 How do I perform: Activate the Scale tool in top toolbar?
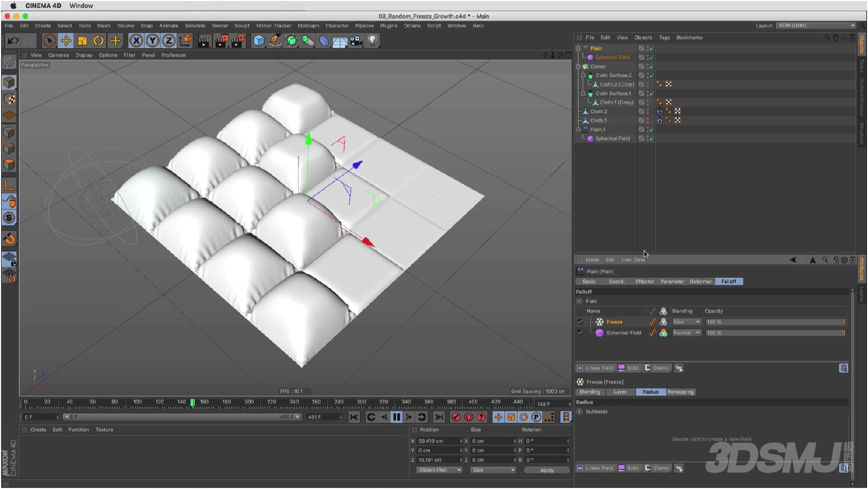[82, 40]
